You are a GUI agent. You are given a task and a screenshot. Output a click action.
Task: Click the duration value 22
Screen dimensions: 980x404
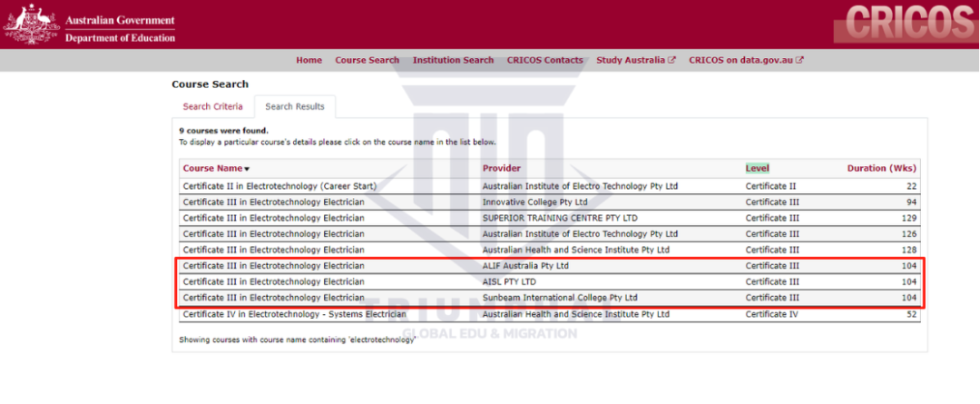(911, 186)
